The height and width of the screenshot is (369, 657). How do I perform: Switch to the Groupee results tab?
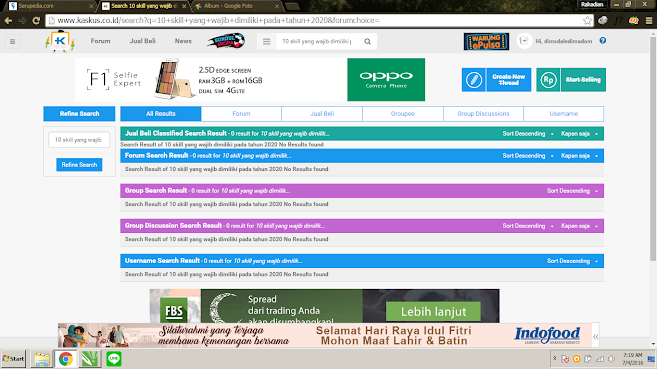[x=403, y=114]
